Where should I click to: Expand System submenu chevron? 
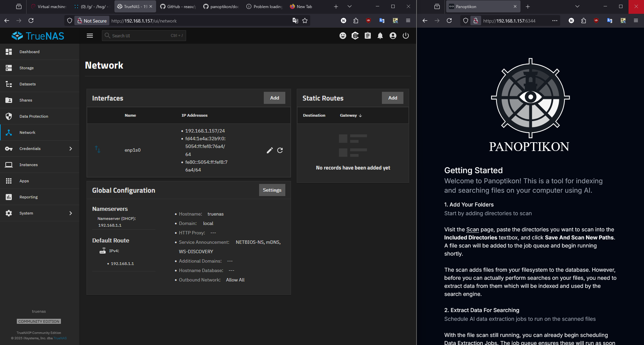(71, 213)
